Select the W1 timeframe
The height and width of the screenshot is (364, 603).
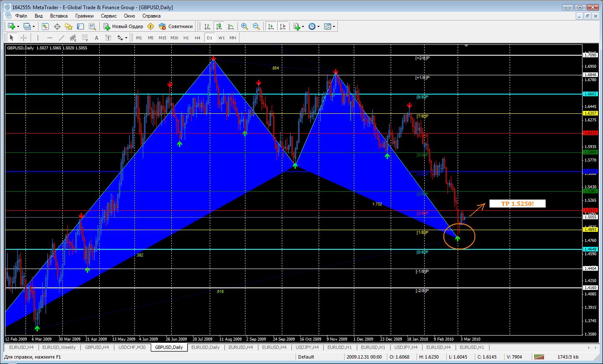click(x=222, y=38)
